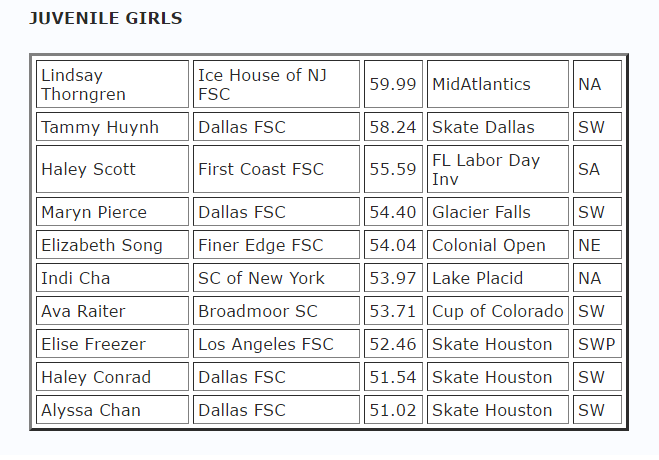
Task: Select Tammy Huynh in the table
Action: click(x=112, y=127)
